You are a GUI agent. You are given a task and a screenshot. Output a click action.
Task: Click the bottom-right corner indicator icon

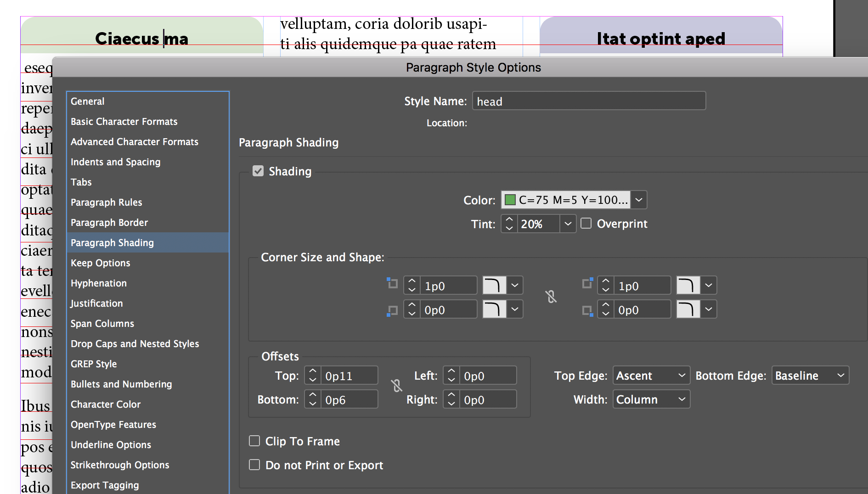click(587, 311)
